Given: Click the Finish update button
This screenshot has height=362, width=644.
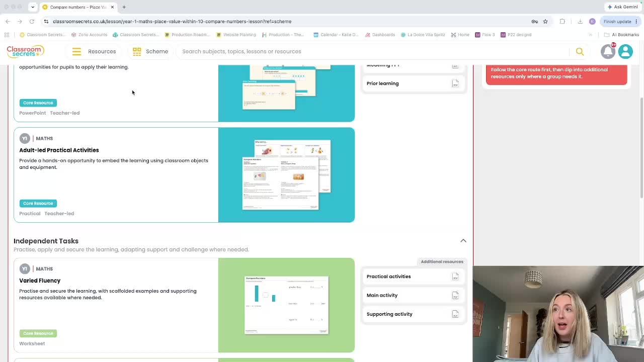Looking at the screenshot, I should [620, 21].
